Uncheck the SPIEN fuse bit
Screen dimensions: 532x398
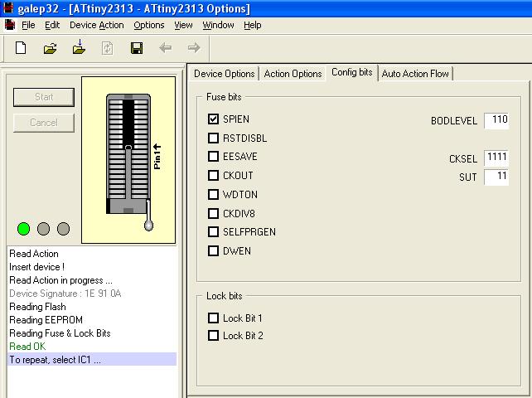[x=214, y=119]
